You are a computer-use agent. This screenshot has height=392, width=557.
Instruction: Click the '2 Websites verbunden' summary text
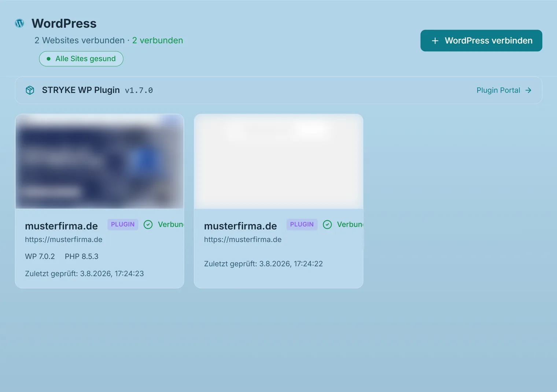pos(80,40)
